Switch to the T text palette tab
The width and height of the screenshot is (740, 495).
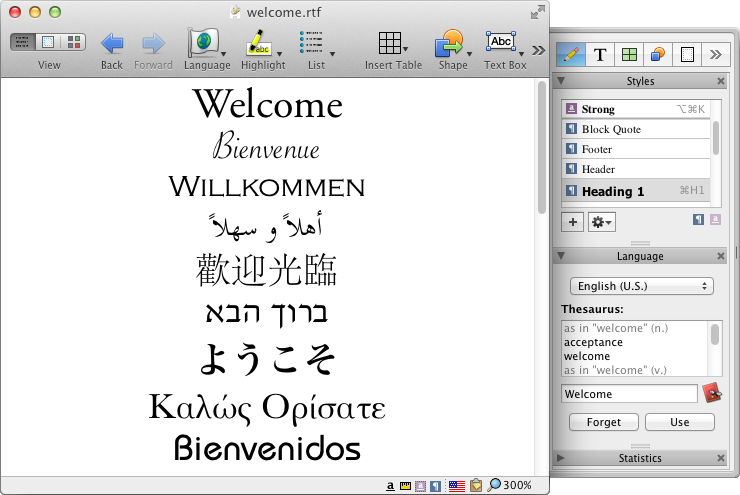pyautogui.click(x=600, y=54)
